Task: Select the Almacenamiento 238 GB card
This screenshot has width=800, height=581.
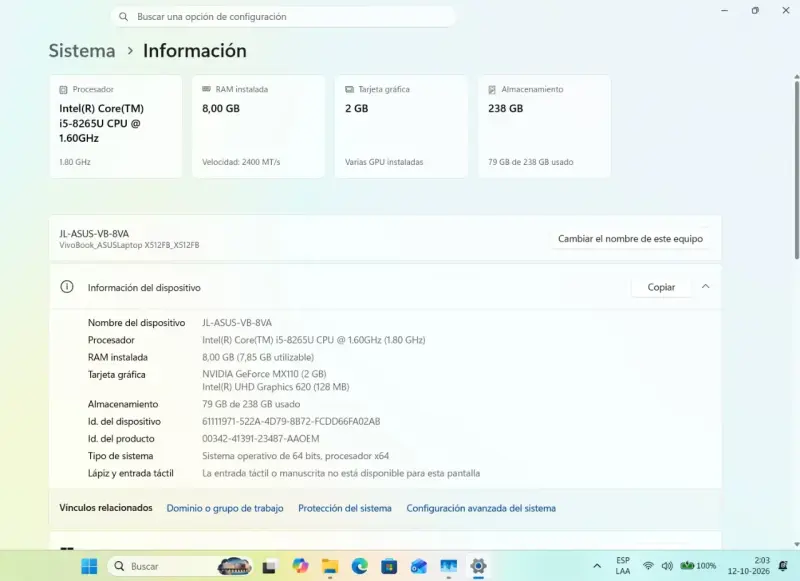Action: [544, 127]
